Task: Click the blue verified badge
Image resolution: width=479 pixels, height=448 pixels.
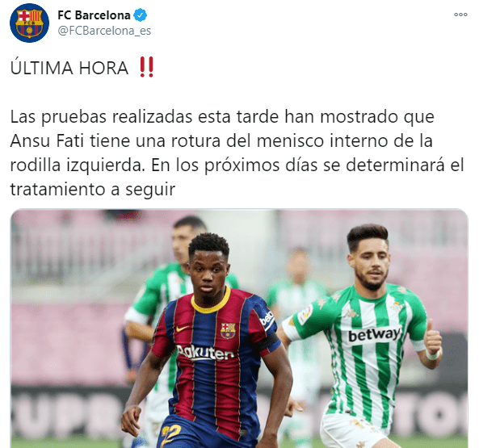Action: [x=141, y=15]
